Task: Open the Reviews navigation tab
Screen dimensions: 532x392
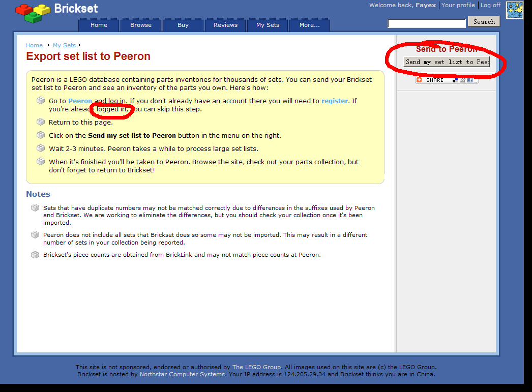Action: pyautogui.click(x=225, y=25)
